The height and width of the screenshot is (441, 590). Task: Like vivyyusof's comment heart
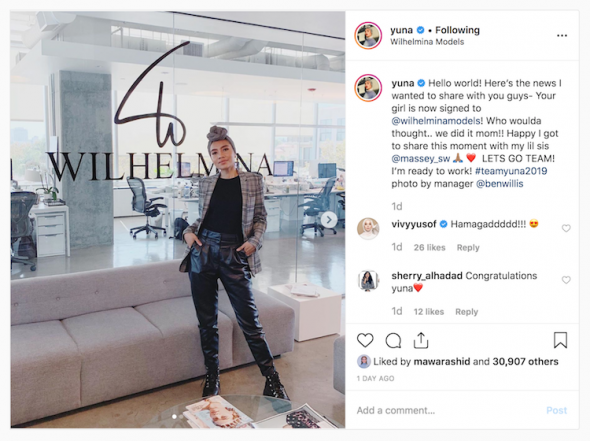[x=566, y=228]
